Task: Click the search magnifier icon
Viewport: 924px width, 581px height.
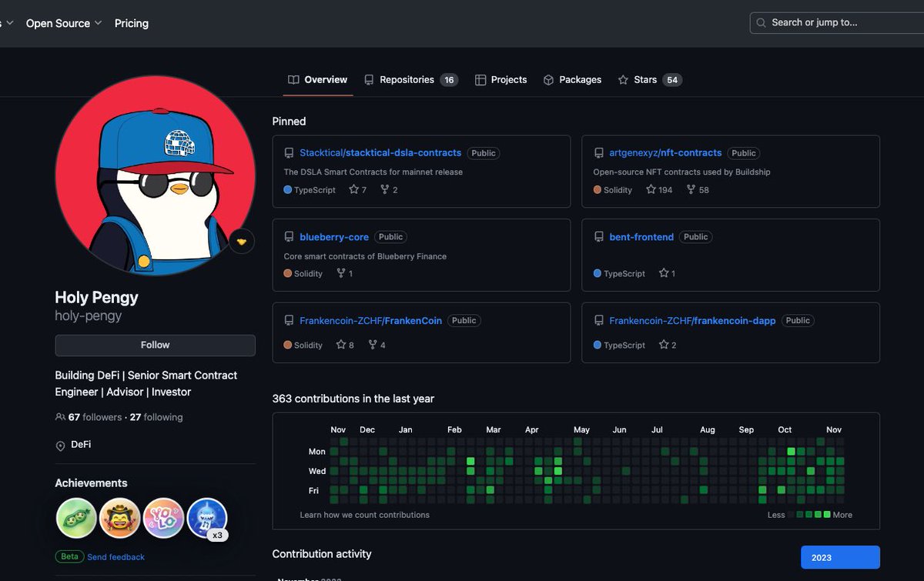Action: [x=762, y=23]
